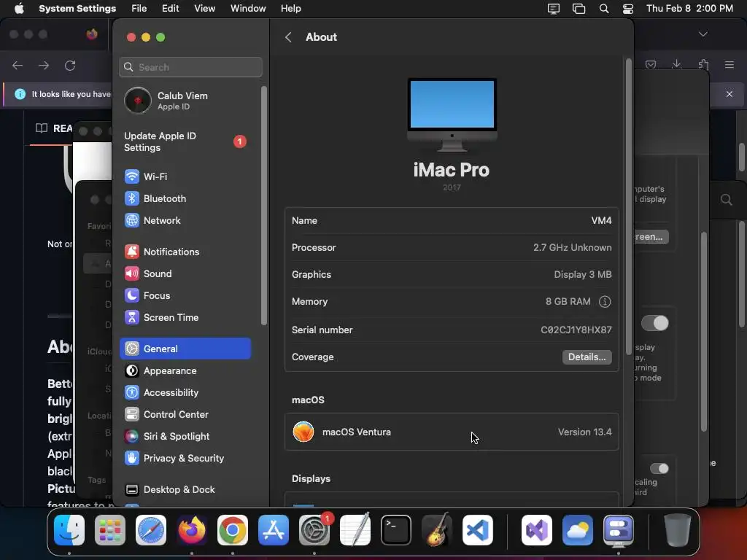
Task: Open Firefox downloads panel
Action: click(676, 64)
